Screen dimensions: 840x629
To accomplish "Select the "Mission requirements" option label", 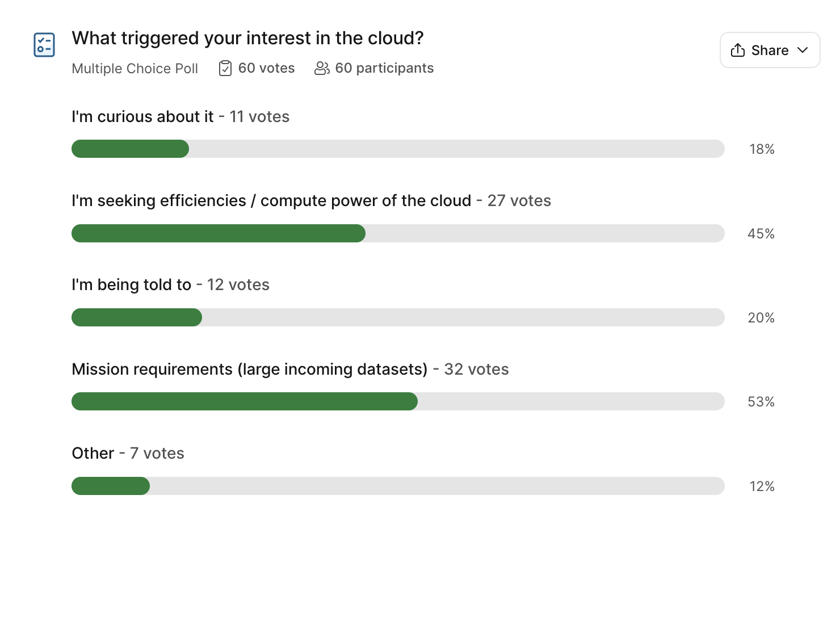I will coord(249,369).
